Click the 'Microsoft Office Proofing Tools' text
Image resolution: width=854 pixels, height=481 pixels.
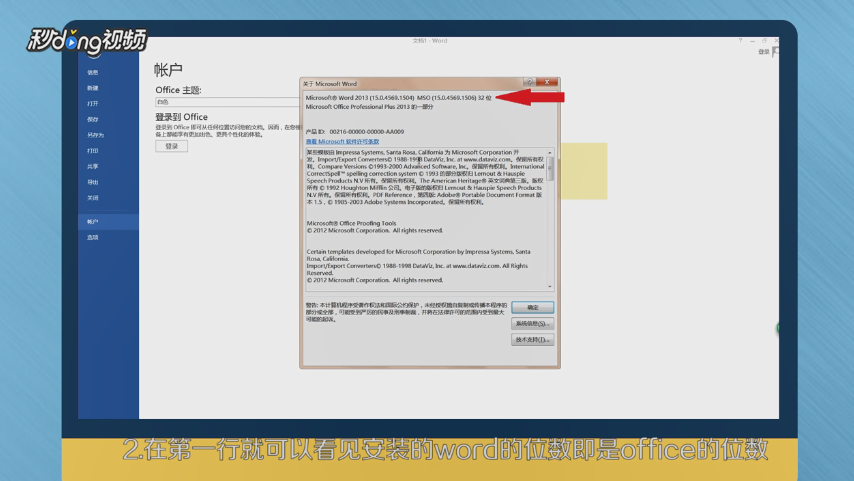click(351, 223)
